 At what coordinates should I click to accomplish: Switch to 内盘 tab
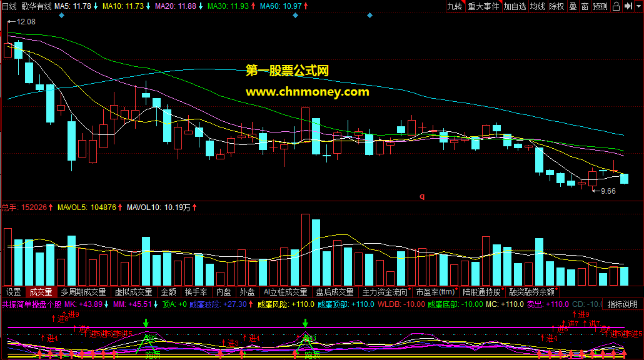coord(223,292)
